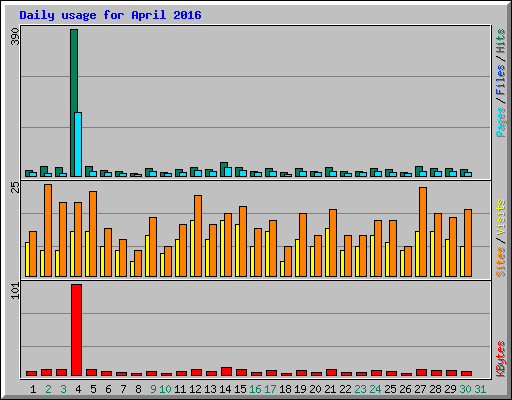The width and height of the screenshot is (512, 400).
Task: Click the 'Sites' legend label
Action: tap(501, 261)
